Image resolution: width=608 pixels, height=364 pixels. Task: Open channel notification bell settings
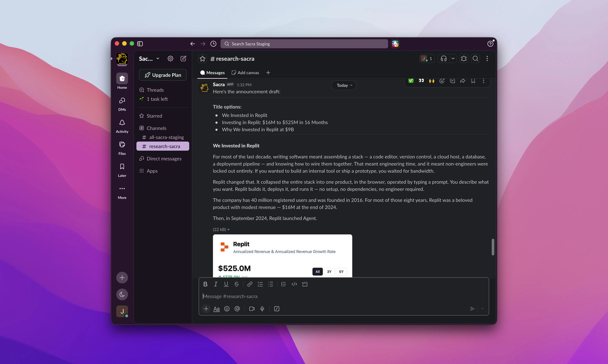point(464,59)
